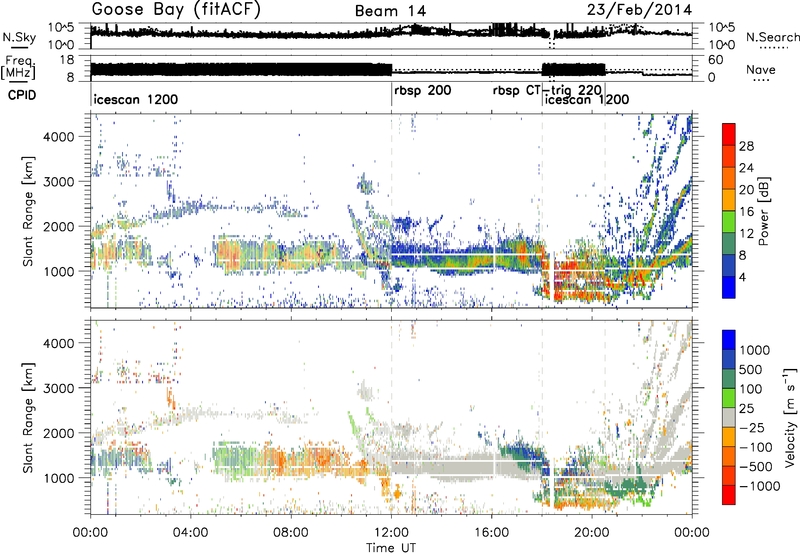Click the dotted line sample under 'N.Search'
Image resolution: width=800 pixels, height=554 pixels.
[774, 48]
